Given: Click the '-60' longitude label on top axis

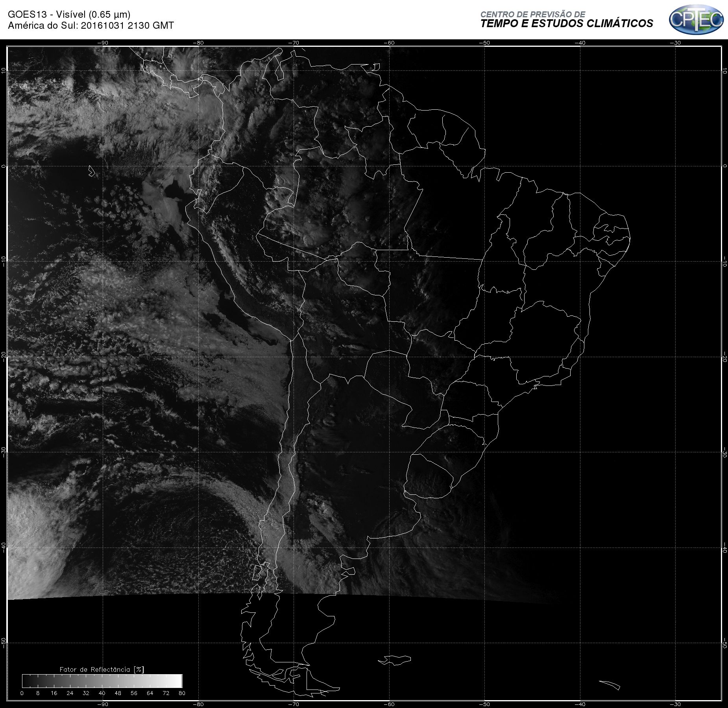Looking at the screenshot, I should pyautogui.click(x=389, y=43).
